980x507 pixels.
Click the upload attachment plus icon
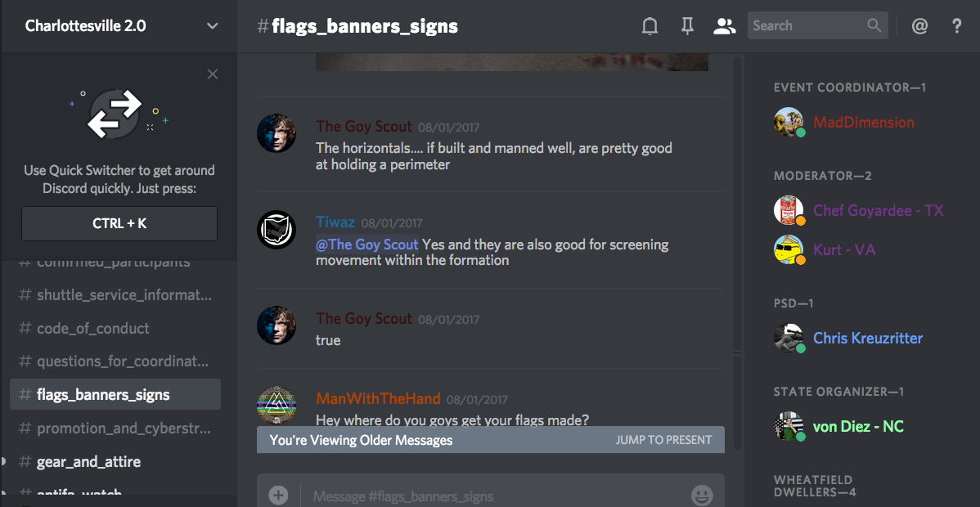click(278, 495)
